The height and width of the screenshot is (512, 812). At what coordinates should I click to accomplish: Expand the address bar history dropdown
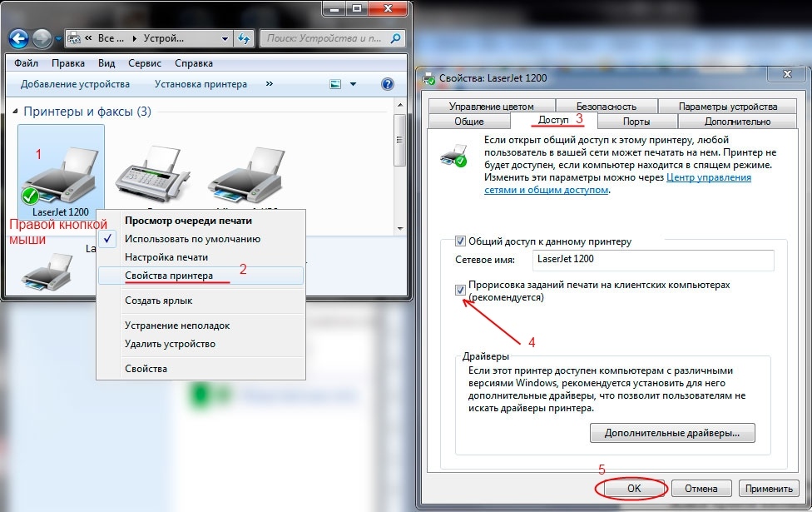coord(225,38)
